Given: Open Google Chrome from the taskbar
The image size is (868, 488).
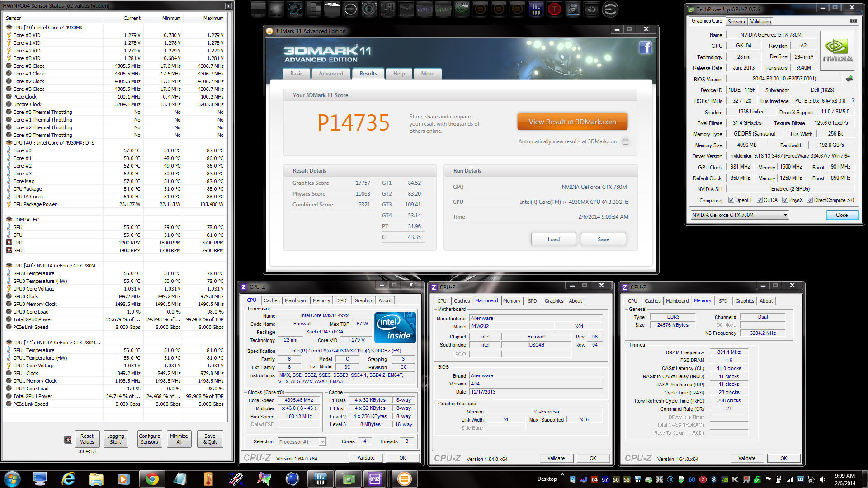Looking at the screenshot, I should [152, 479].
